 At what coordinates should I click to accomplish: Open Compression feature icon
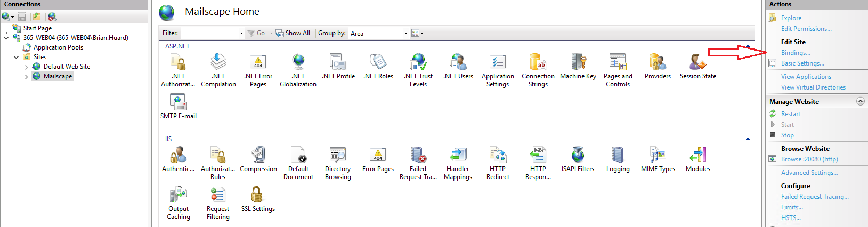tap(258, 159)
